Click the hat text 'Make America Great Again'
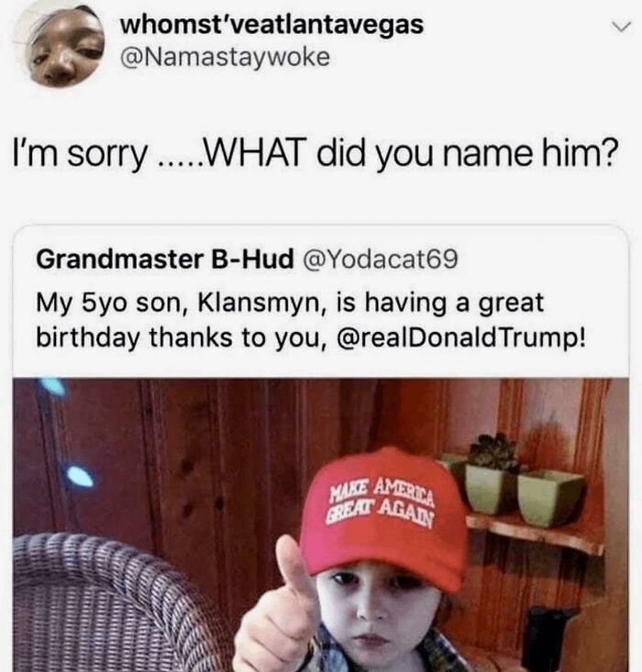The height and width of the screenshot is (672, 642). point(381,501)
